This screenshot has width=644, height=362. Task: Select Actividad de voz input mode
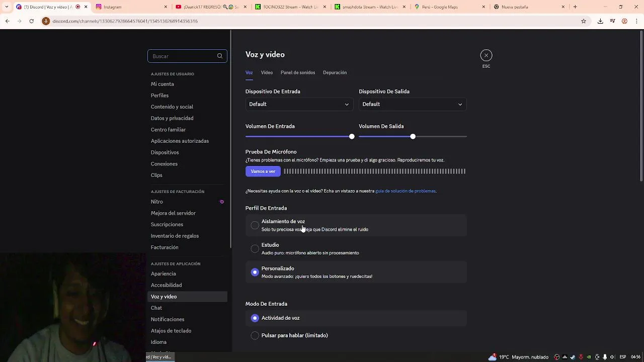tap(356, 318)
